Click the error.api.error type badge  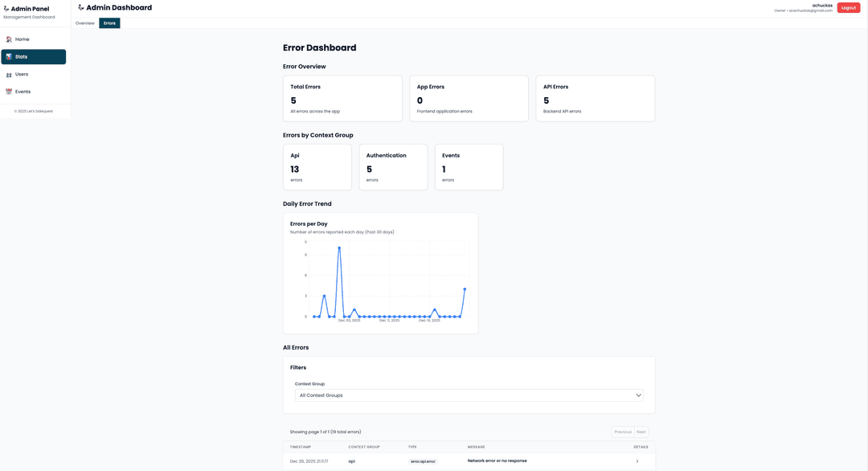point(423,461)
